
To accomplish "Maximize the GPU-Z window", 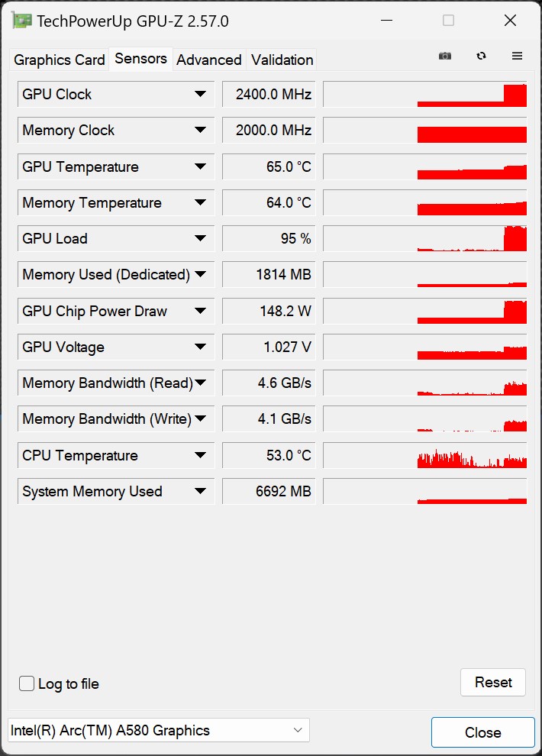I will [448, 21].
